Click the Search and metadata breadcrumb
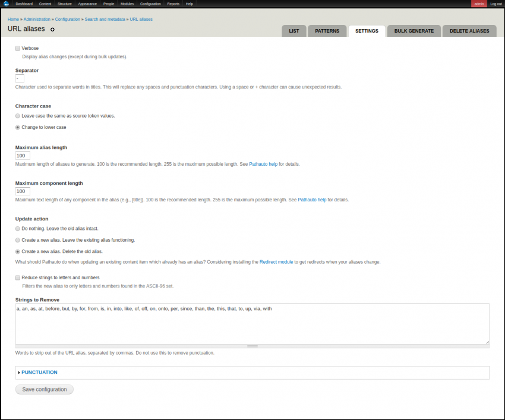Image resolution: width=505 pixels, height=420 pixels. pos(105,19)
